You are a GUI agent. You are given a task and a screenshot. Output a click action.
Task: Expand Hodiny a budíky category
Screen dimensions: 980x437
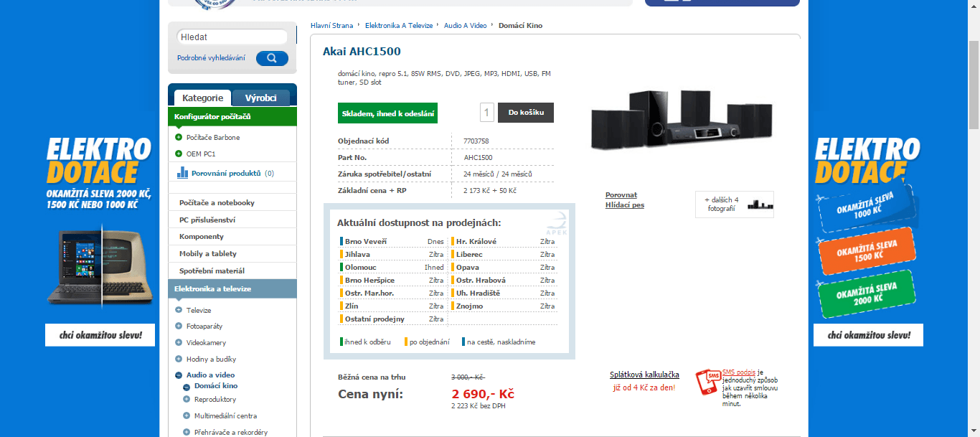[x=179, y=359]
